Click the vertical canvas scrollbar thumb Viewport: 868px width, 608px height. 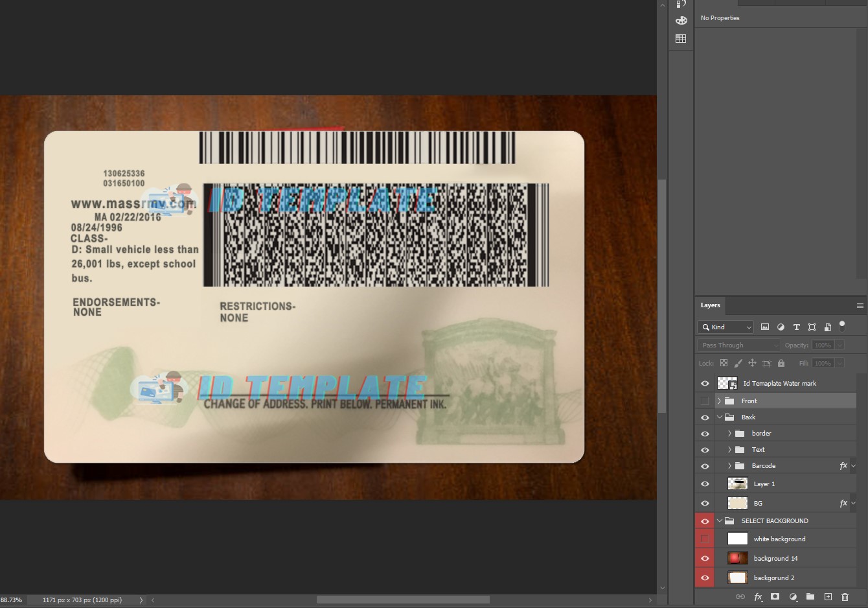(x=662, y=296)
